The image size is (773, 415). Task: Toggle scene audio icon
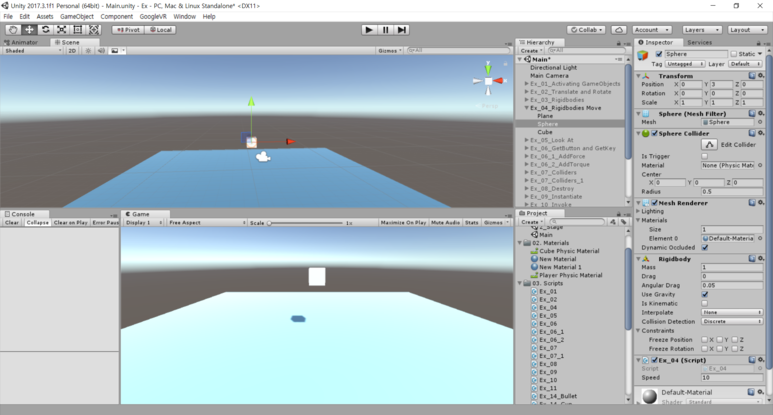(101, 51)
